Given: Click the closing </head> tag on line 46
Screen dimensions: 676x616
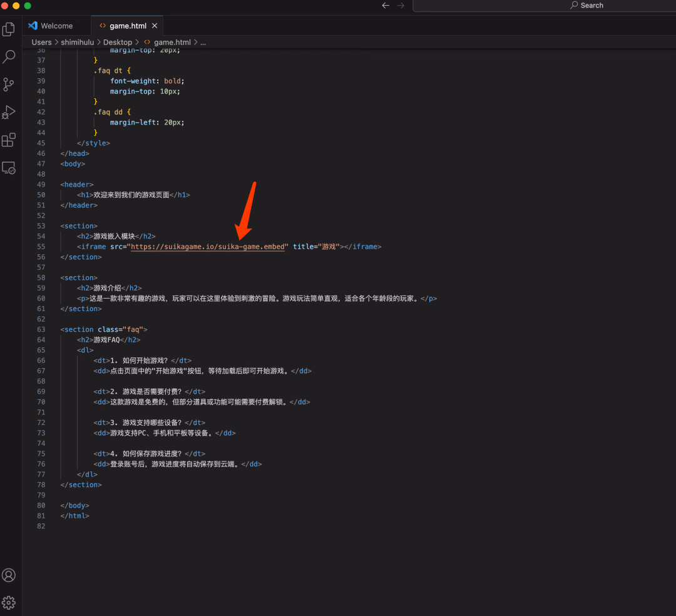Looking at the screenshot, I should (74, 153).
